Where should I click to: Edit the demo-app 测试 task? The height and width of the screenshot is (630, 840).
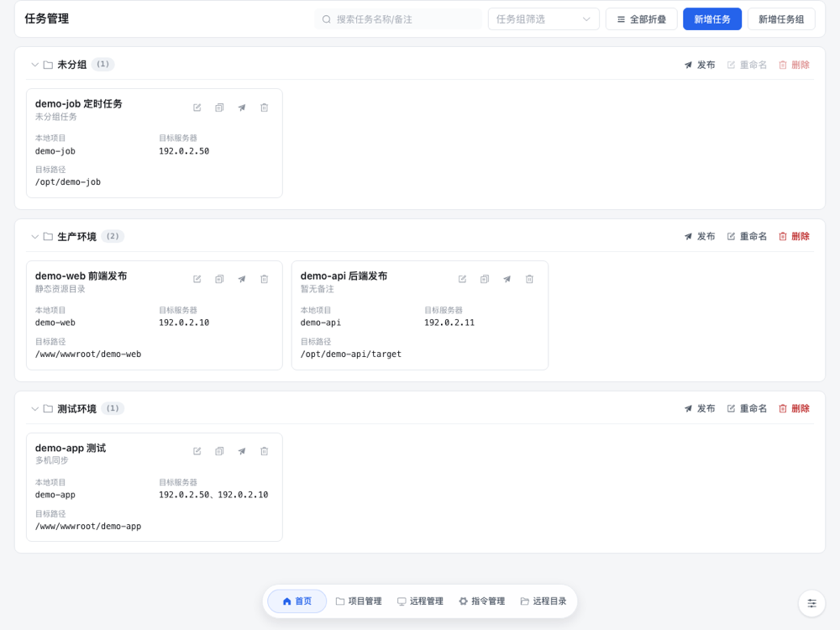pos(197,451)
